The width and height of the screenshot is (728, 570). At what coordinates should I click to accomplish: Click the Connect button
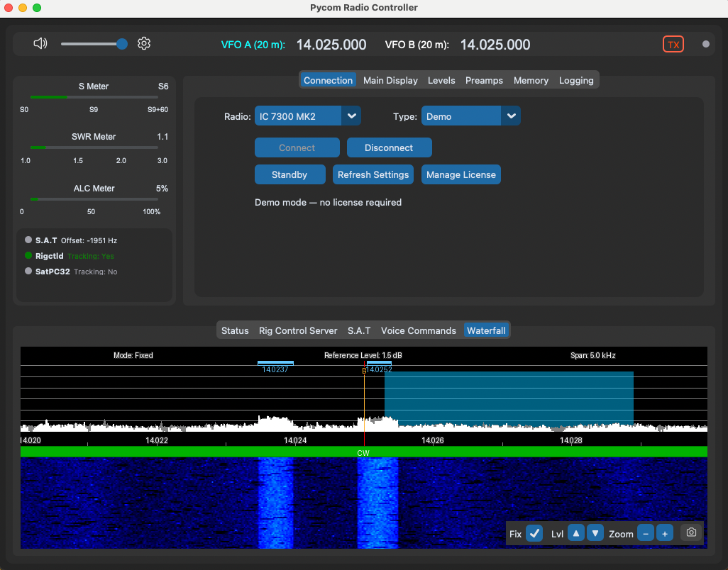[x=297, y=147]
